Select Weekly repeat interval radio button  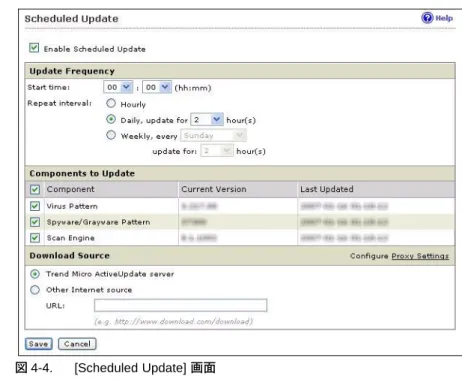pyautogui.click(x=111, y=135)
